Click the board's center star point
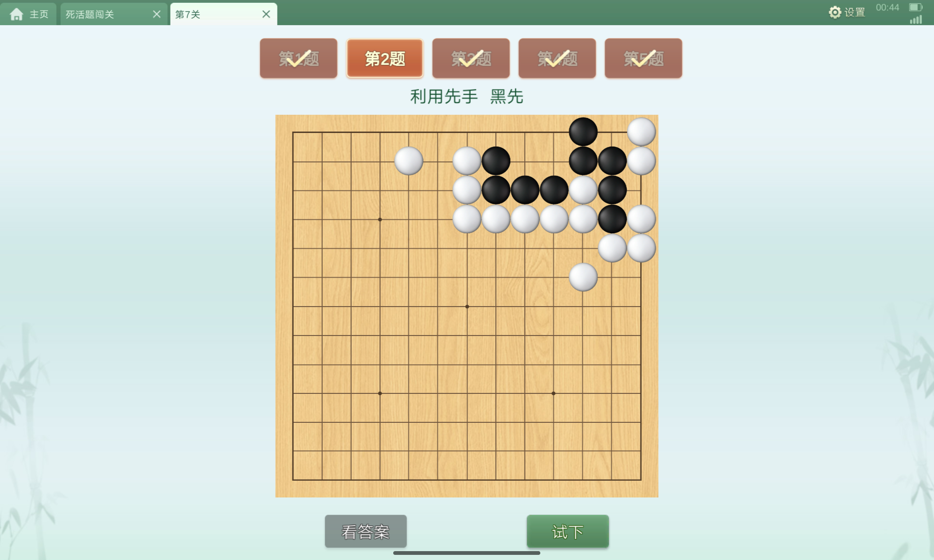The height and width of the screenshot is (560, 934). (x=467, y=307)
